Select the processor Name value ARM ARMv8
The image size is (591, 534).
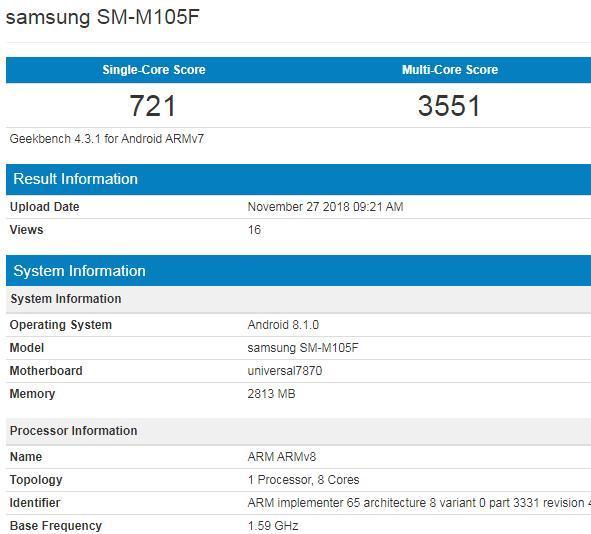[x=282, y=457]
